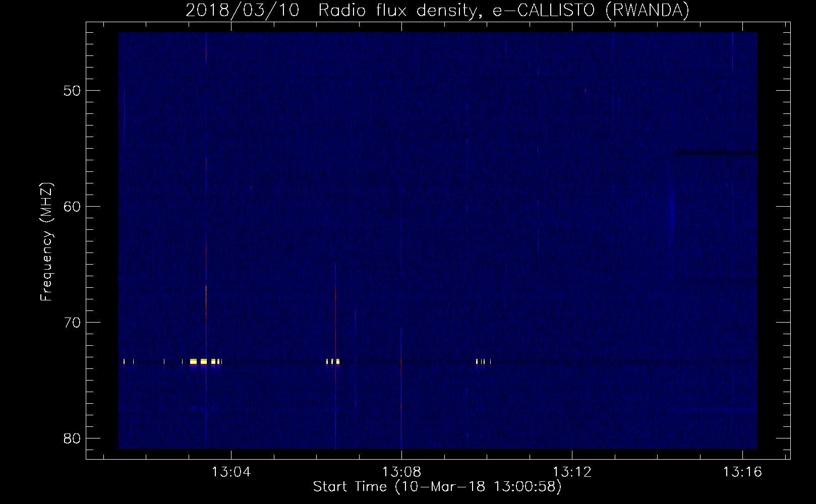Click the dark horizontal band near 55 MHz on the right
Image resolution: width=816 pixels, height=504 pixels.
716,152
